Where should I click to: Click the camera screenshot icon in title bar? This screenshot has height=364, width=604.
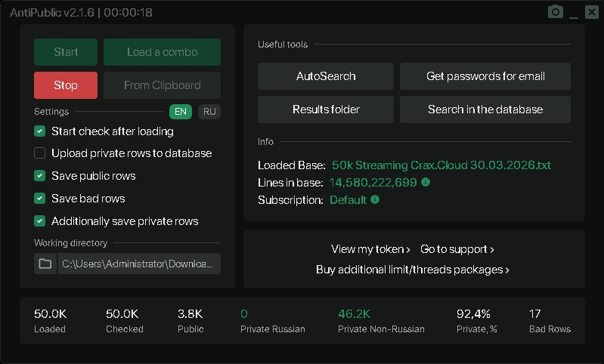tap(556, 12)
